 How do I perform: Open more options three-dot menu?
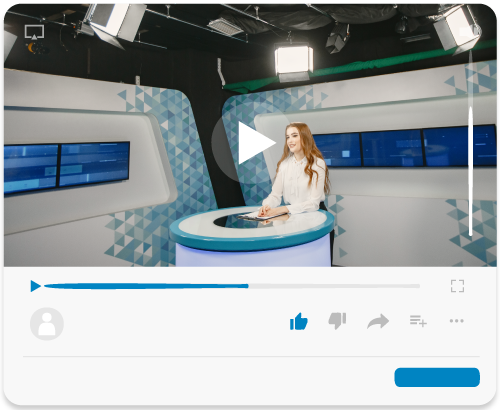[x=456, y=321]
